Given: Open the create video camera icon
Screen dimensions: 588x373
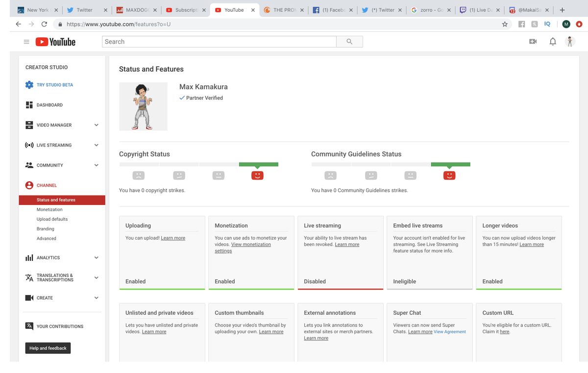Looking at the screenshot, I should [x=533, y=42].
